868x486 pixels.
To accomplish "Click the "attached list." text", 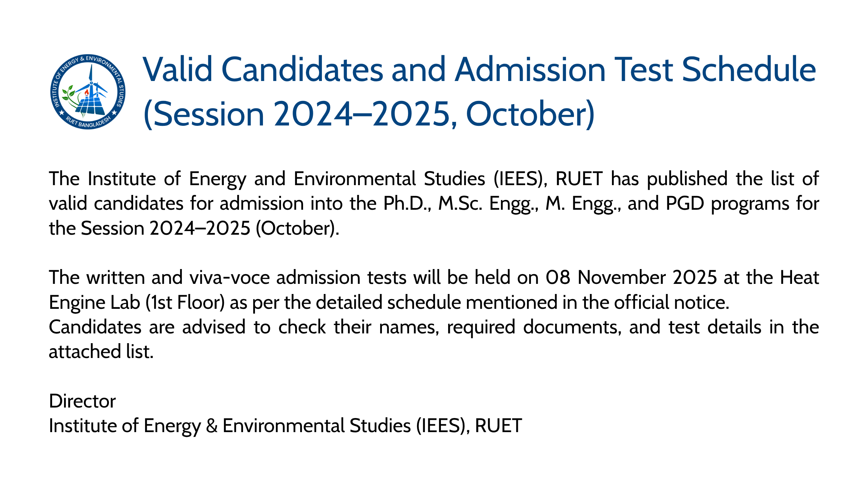I will [101, 352].
